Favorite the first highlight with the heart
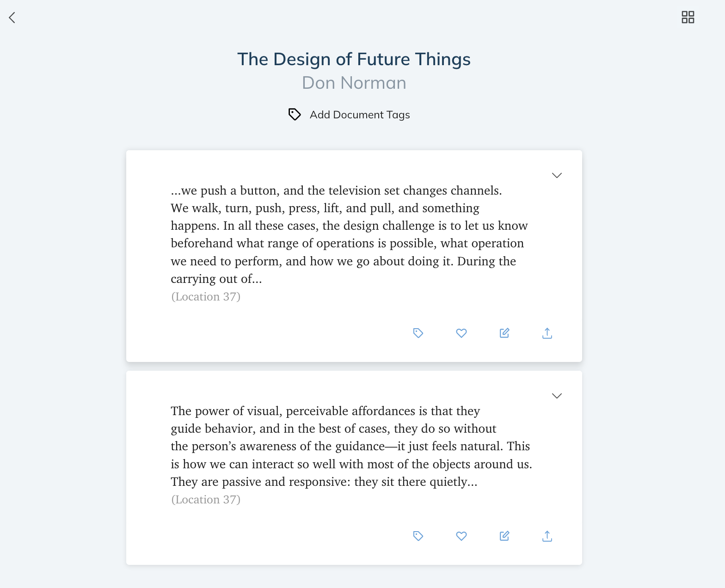Image resolution: width=725 pixels, height=588 pixels. [461, 333]
